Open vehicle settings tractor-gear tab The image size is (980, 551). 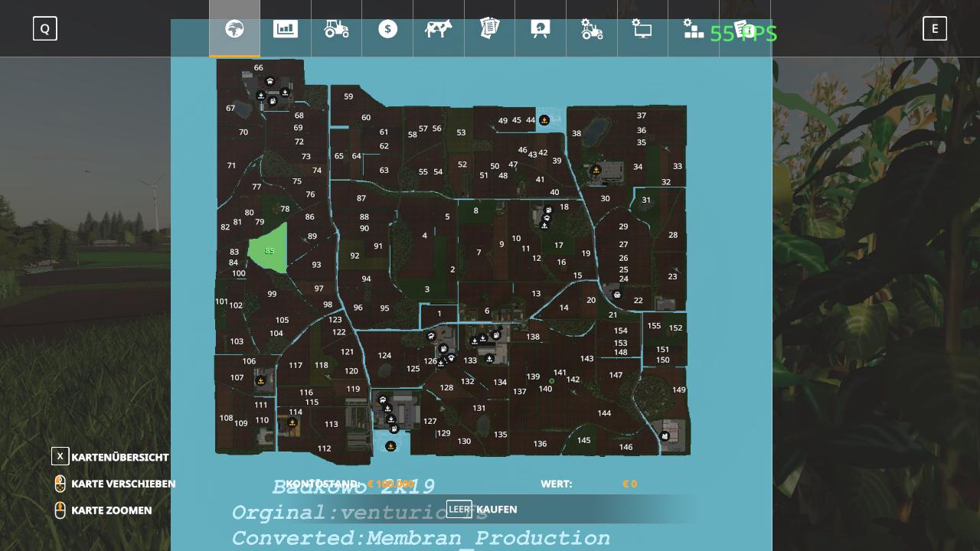tap(591, 29)
